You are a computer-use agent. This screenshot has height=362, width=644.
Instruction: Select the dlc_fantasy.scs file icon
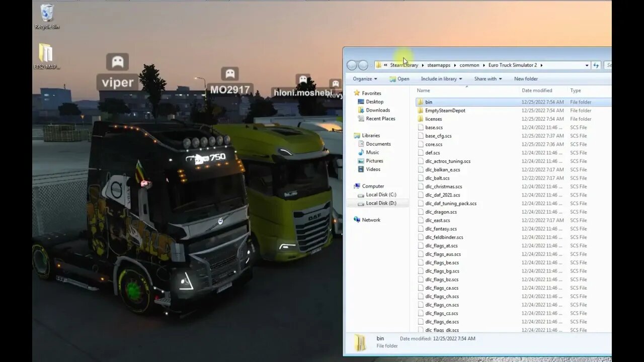[420, 229]
